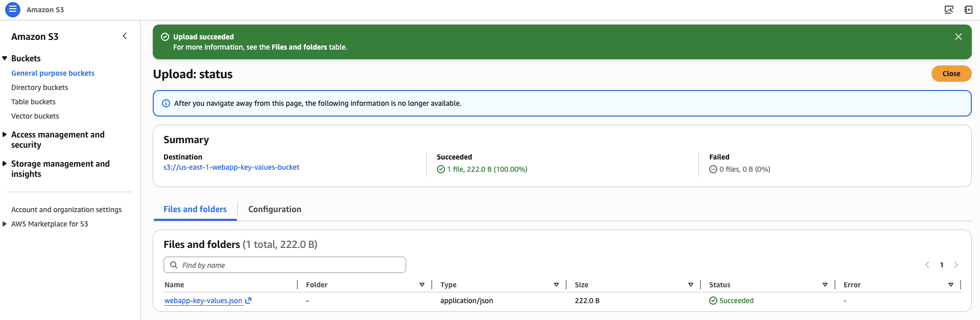Click the CloudShell icon in top bar
Image resolution: width=980 pixels, height=320 pixels.
(949, 10)
